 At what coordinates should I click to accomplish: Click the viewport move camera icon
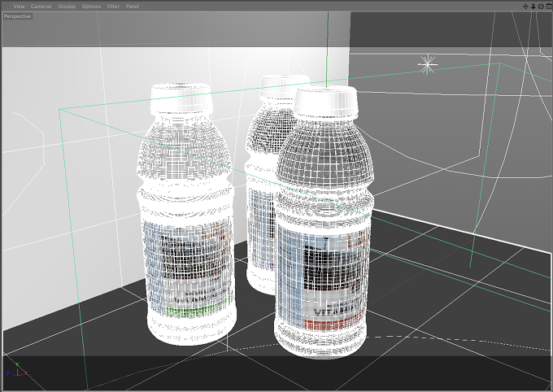click(x=525, y=7)
